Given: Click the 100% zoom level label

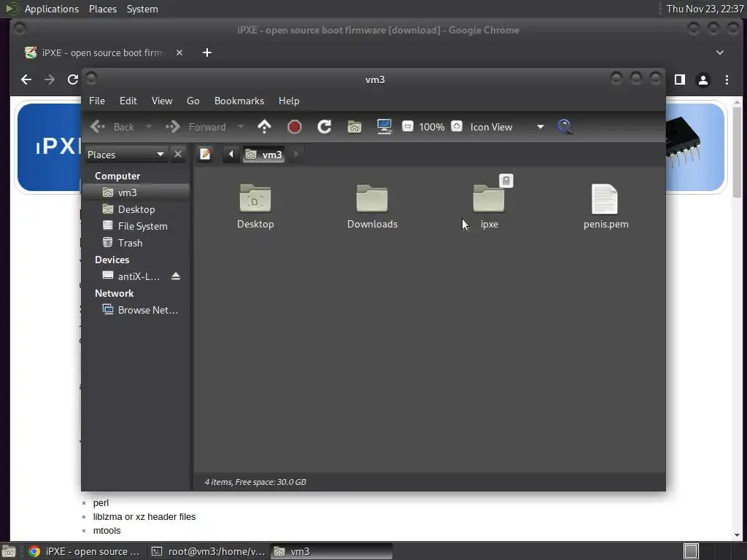Looking at the screenshot, I should [432, 127].
